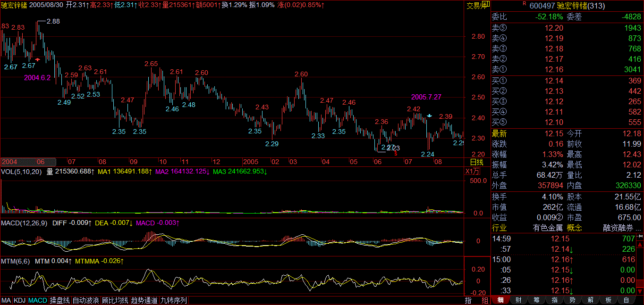Click the red arrow marker above 2004.6.2

[38, 59]
